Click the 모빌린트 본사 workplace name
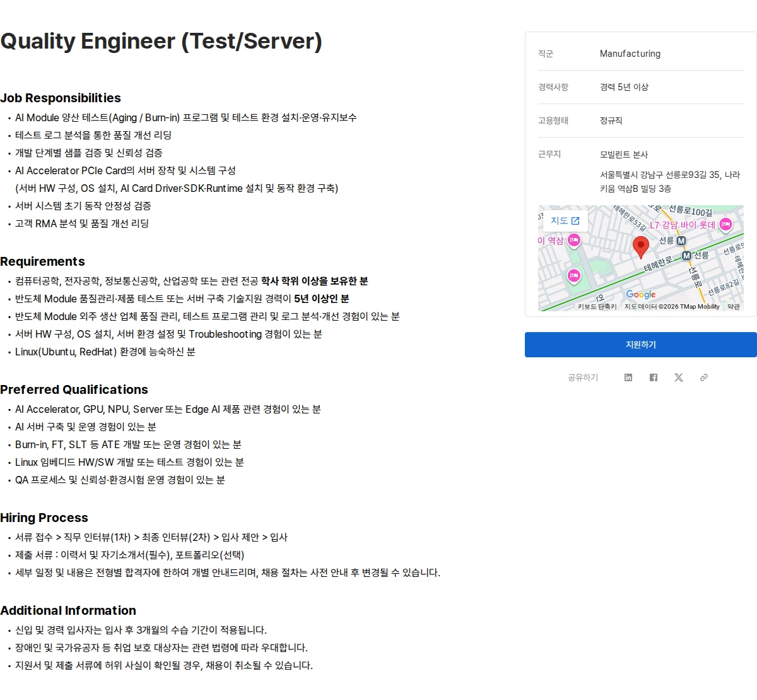This screenshot has width=757, height=700. [x=624, y=155]
